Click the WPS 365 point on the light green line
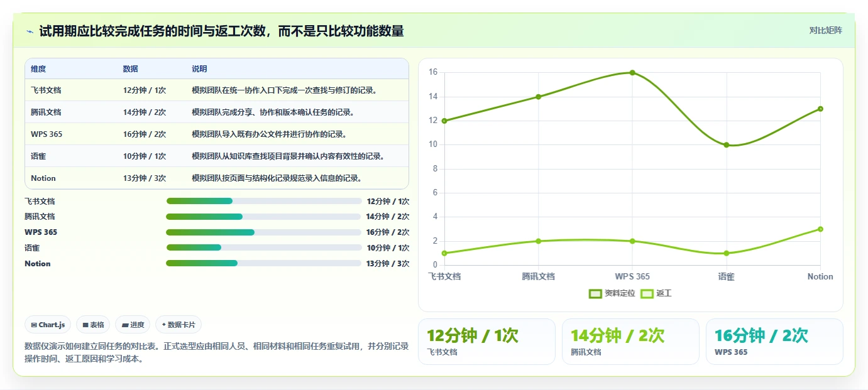The image size is (868, 390). pos(632,241)
